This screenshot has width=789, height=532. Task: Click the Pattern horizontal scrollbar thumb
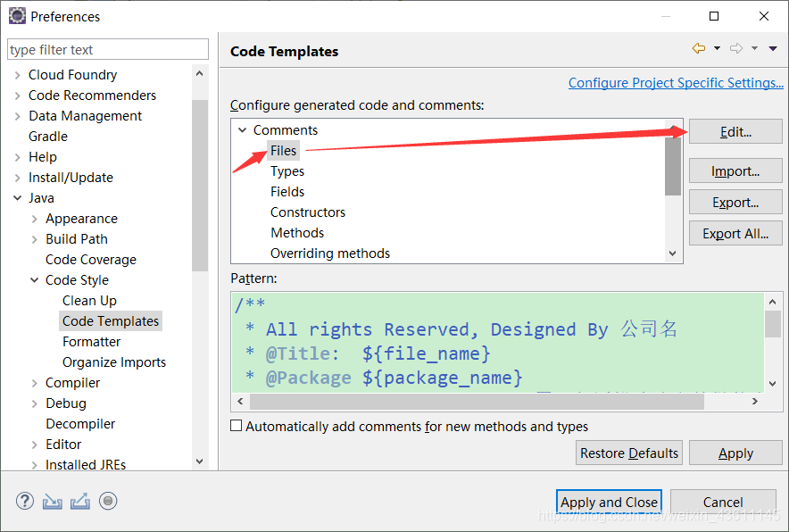click(477, 401)
